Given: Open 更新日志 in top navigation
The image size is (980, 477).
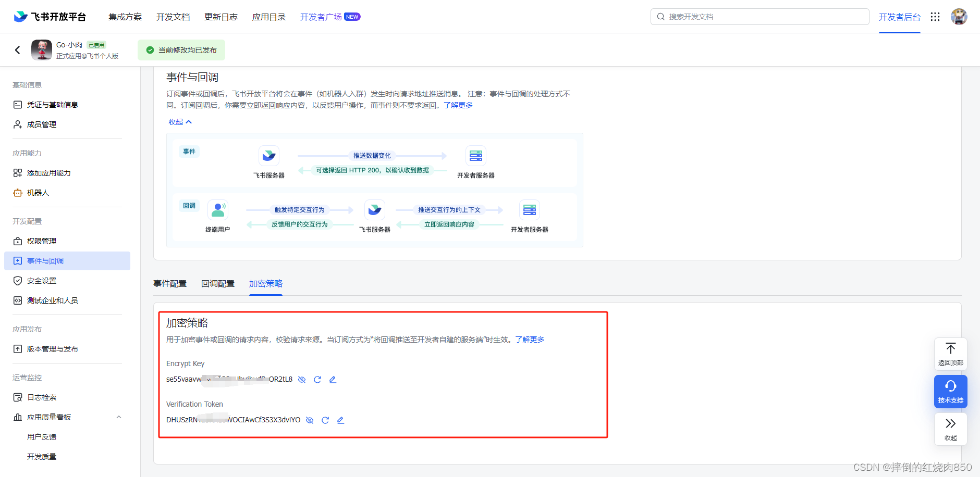Looking at the screenshot, I should [x=221, y=17].
